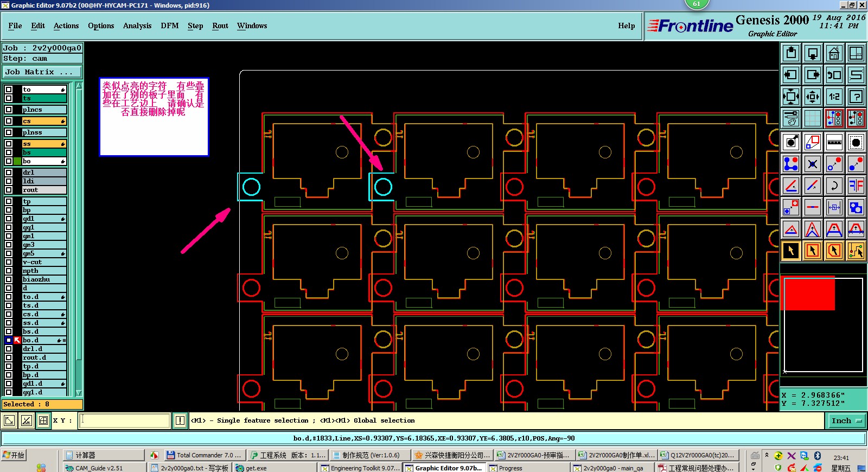Select the ruler measure tool
The height and width of the screenshot is (472, 868).
click(834, 142)
